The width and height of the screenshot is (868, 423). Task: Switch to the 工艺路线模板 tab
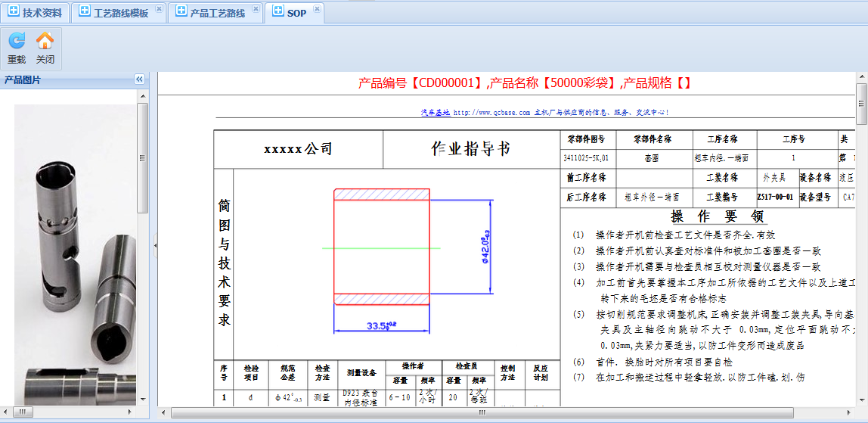pos(113,13)
